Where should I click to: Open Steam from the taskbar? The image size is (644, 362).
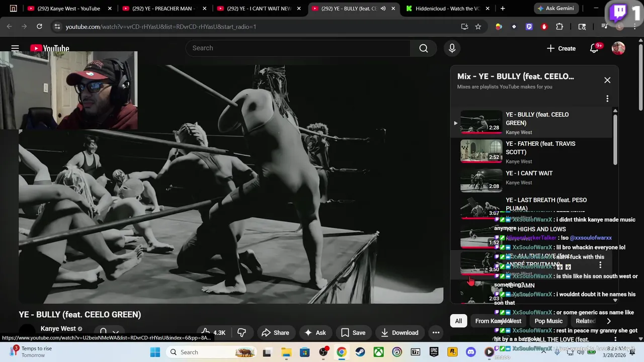[360, 352]
